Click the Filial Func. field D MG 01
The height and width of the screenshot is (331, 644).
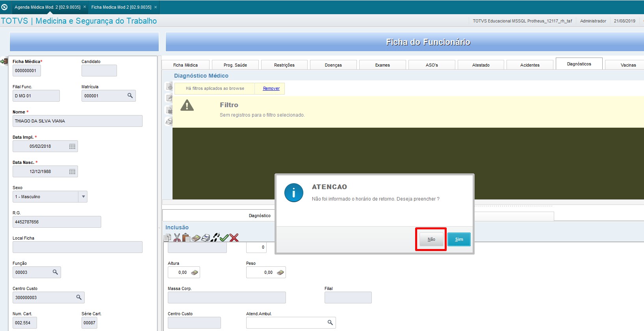tap(36, 96)
